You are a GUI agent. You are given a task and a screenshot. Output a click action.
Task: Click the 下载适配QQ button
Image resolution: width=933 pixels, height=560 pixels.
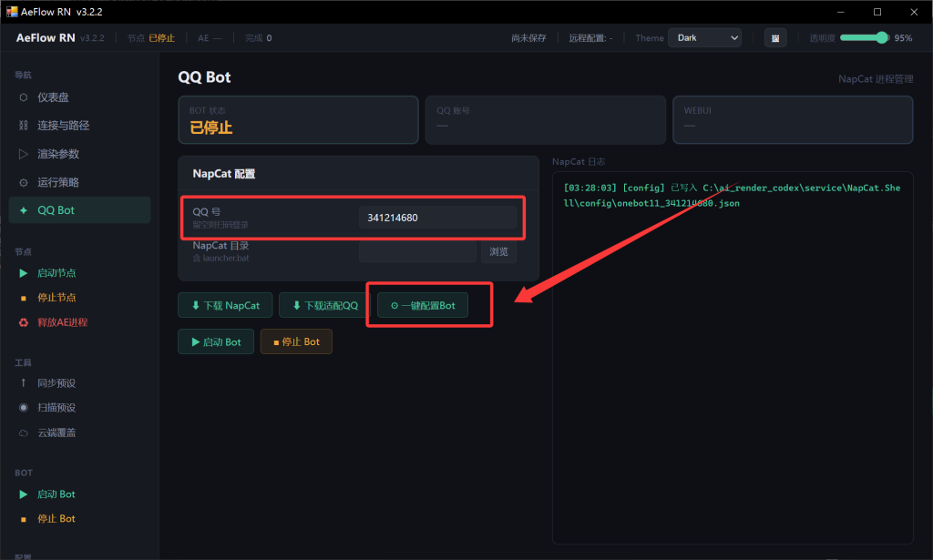point(324,306)
